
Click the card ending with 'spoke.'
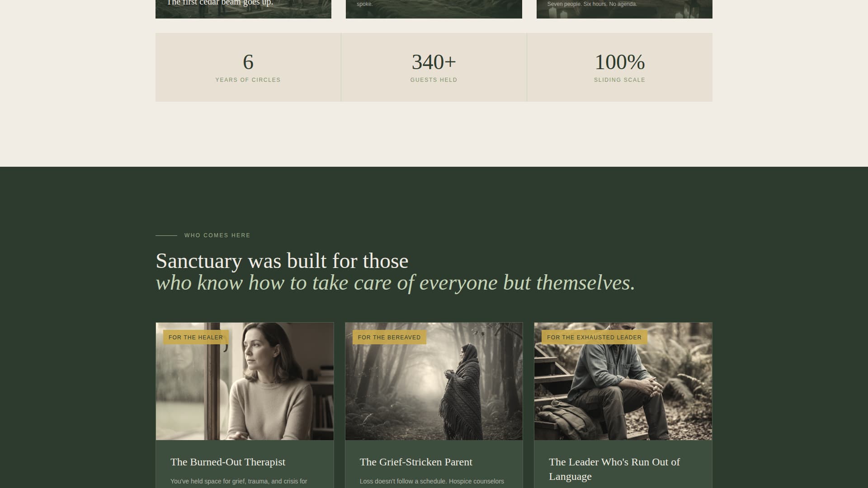click(434, 7)
